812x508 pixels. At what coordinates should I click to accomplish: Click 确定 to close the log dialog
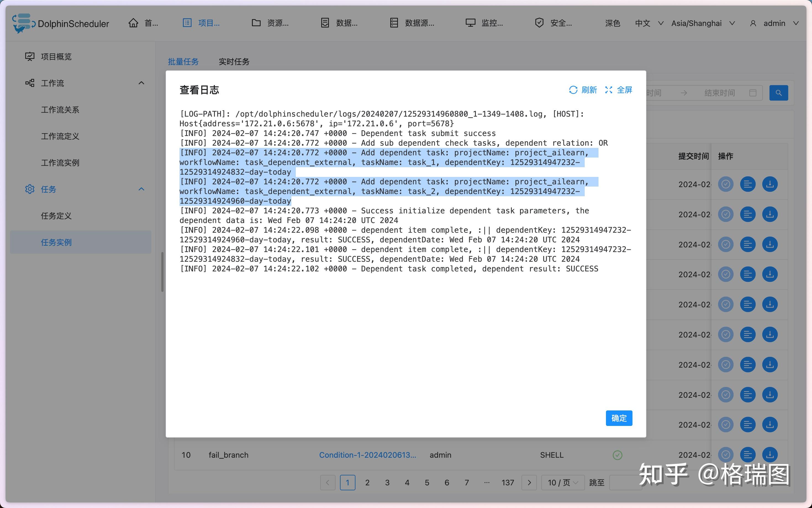pos(619,418)
